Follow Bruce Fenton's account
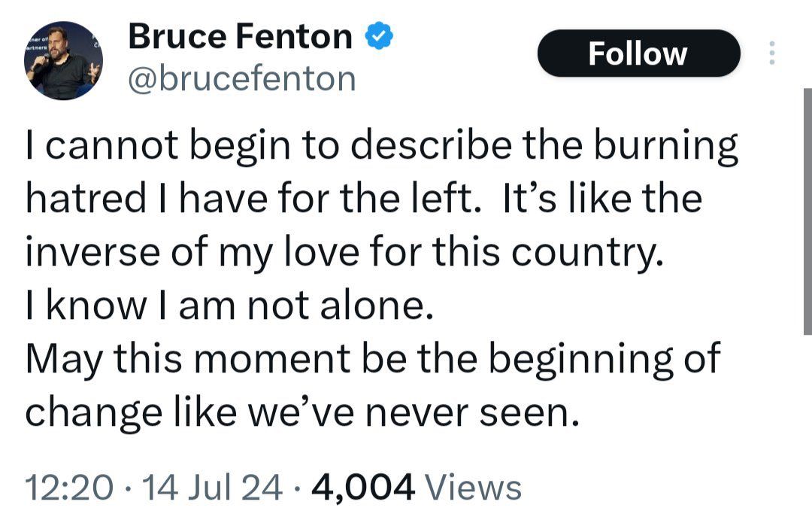 point(638,53)
